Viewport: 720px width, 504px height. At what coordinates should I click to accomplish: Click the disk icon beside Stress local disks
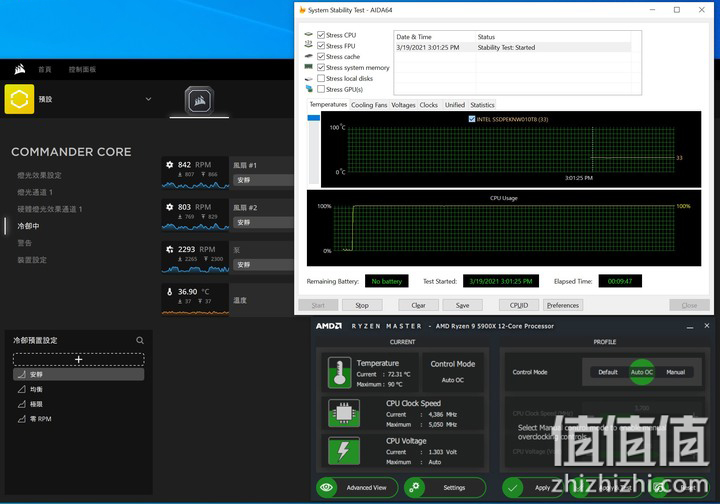point(309,78)
